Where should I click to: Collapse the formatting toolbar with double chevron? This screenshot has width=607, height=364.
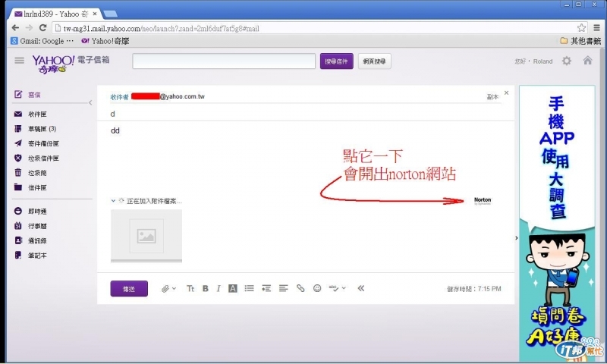click(x=361, y=288)
